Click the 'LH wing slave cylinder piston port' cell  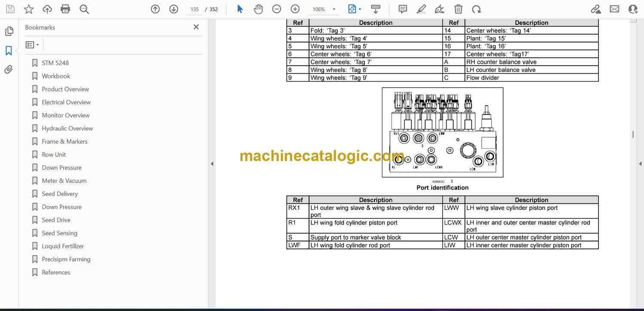pos(532,211)
